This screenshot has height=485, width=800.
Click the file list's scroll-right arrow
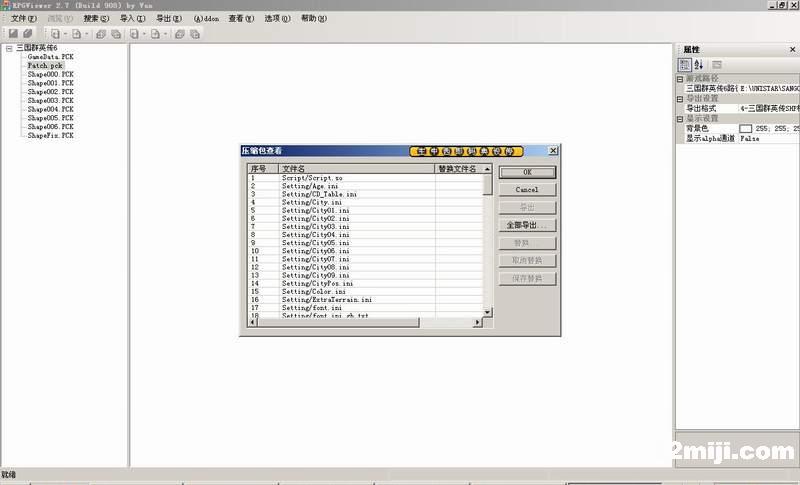(478, 322)
